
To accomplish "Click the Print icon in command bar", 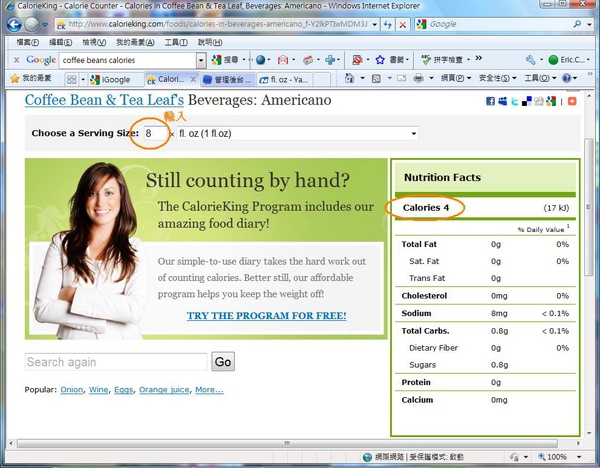I will 419,78.
